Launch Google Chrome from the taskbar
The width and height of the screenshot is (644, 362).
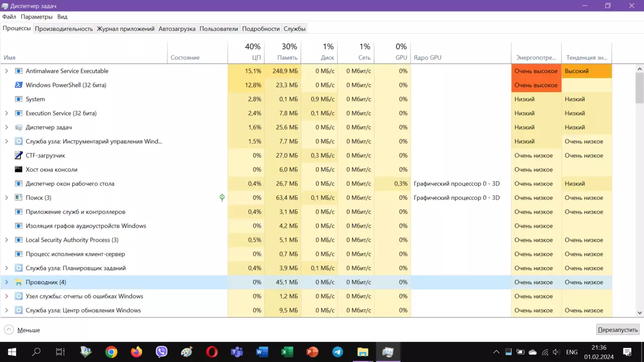(x=111, y=352)
